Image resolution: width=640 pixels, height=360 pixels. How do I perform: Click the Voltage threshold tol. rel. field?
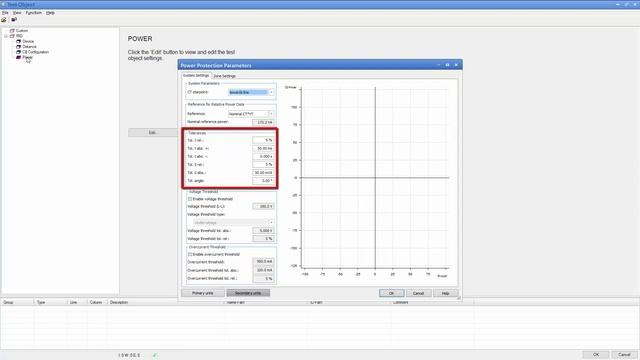point(263,238)
